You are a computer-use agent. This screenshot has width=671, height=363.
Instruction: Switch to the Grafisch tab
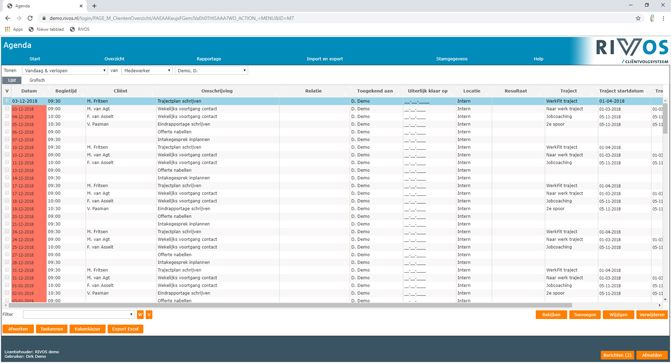click(37, 80)
